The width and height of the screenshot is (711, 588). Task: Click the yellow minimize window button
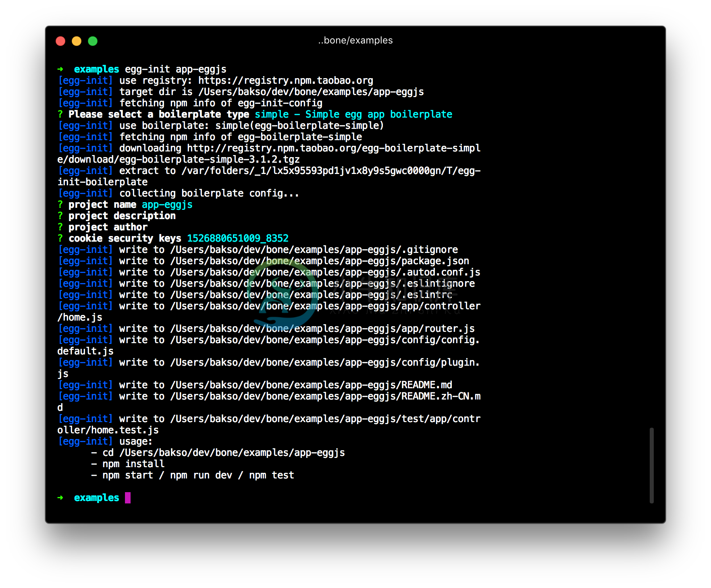[x=77, y=41]
